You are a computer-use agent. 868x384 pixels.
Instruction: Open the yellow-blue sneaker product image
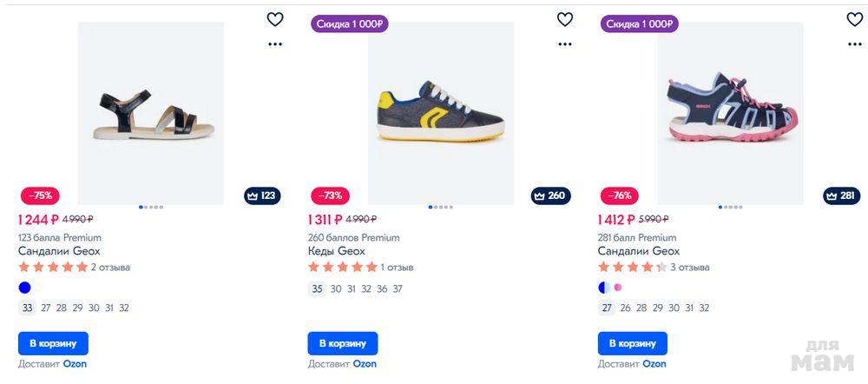pos(440,113)
